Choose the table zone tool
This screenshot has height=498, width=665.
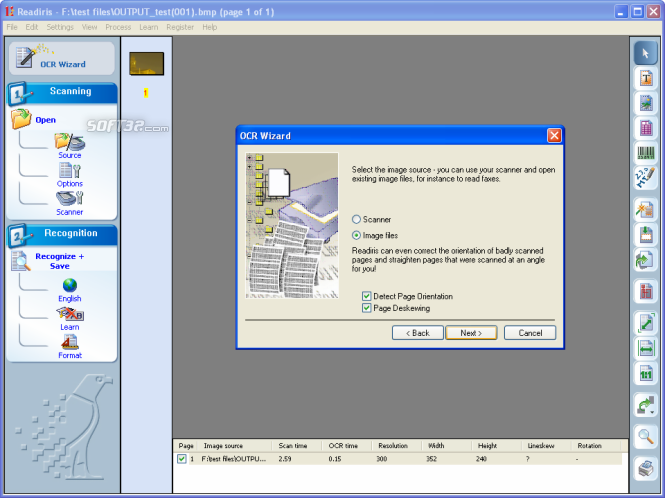(x=645, y=128)
